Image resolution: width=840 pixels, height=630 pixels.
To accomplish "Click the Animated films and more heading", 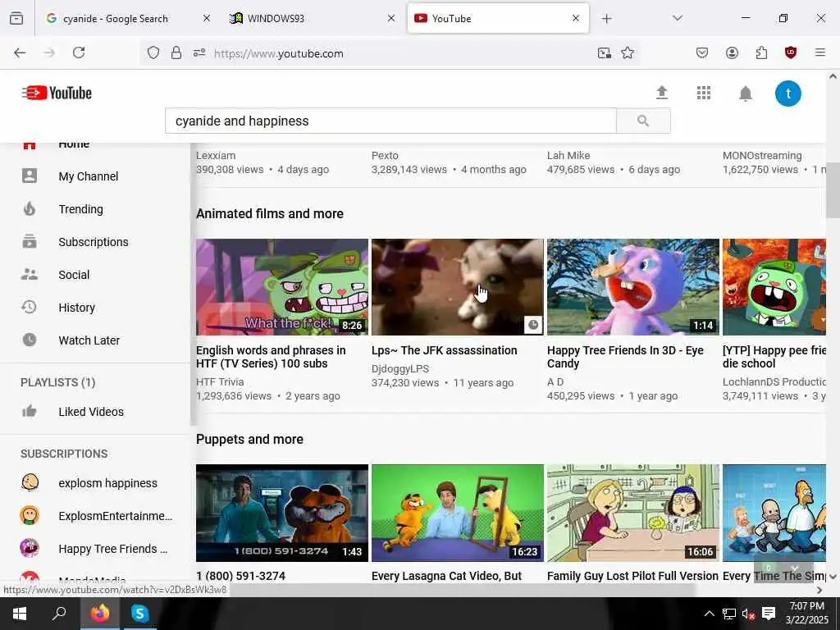I will [x=269, y=214].
